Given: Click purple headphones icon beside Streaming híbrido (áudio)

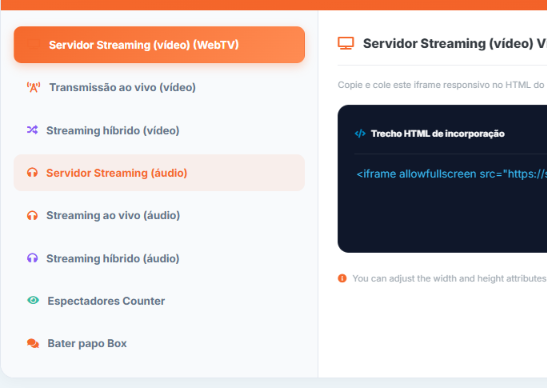Looking at the screenshot, I should point(32,258).
